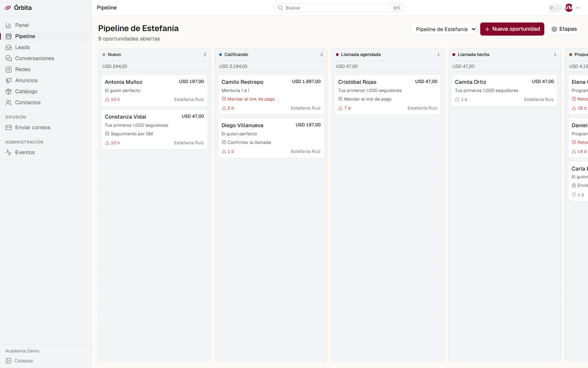This screenshot has width=588, height=368.
Task: Open Constanza Vidal opportunity card
Action: coord(155,130)
